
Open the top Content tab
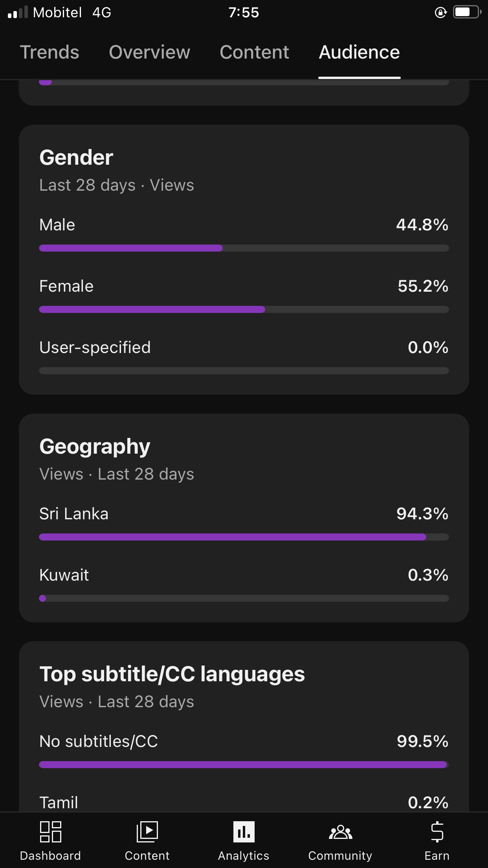(254, 52)
